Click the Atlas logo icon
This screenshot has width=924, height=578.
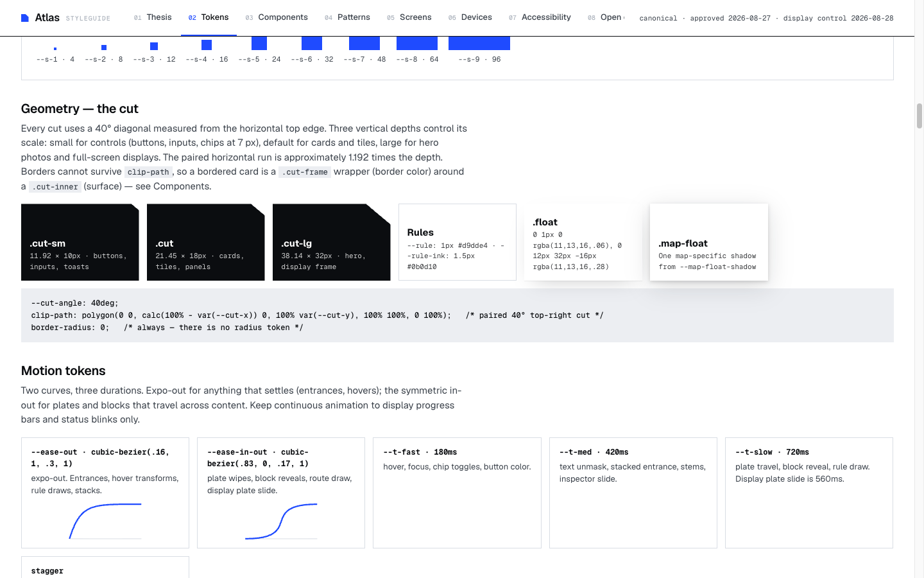(x=25, y=18)
